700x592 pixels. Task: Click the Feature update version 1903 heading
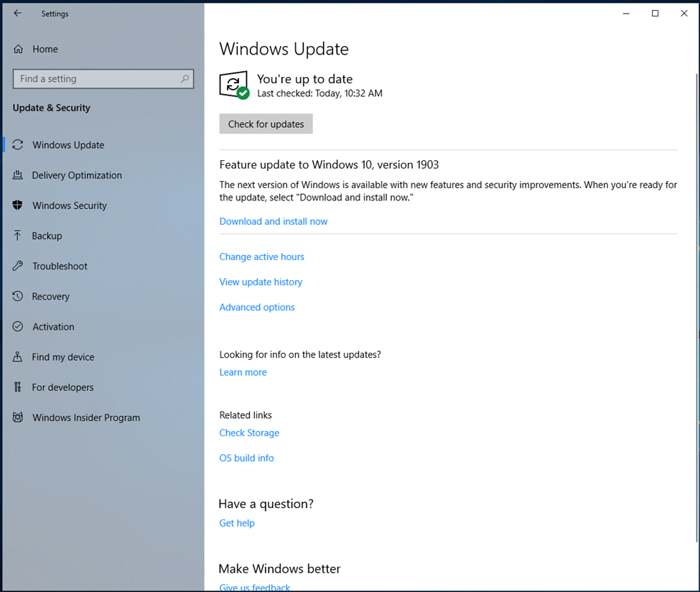click(329, 165)
